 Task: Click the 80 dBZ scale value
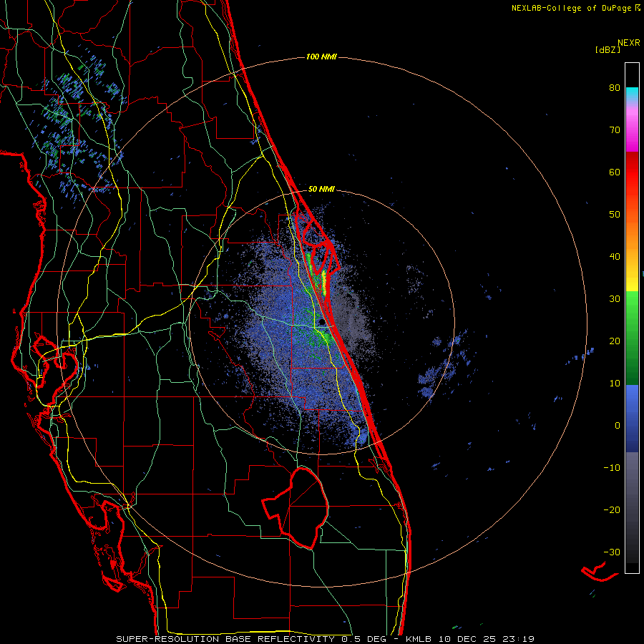615,88
